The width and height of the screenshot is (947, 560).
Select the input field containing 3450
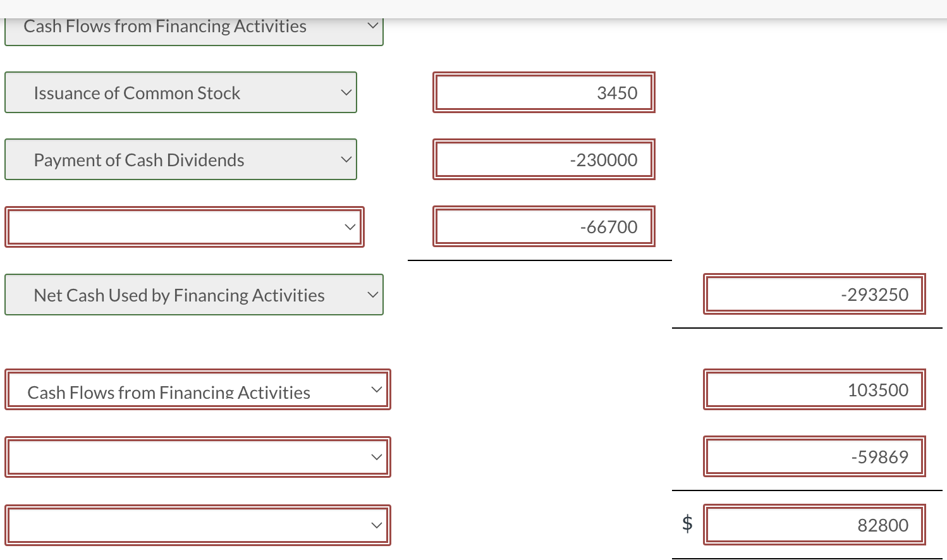click(x=543, y=92)
